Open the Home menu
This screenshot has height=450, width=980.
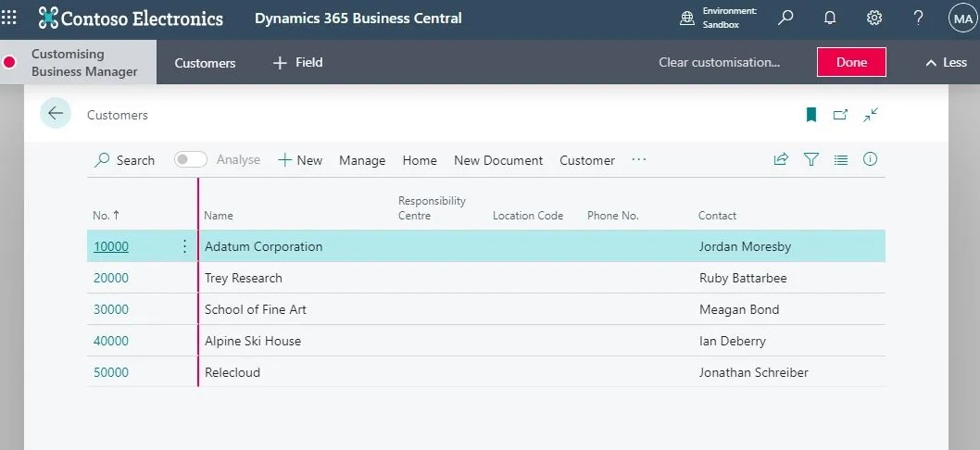(420, 160)
